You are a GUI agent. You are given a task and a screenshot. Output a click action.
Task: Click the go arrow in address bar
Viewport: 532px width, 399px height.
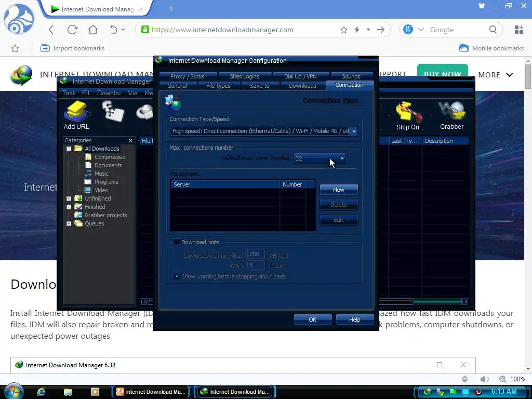381,30
